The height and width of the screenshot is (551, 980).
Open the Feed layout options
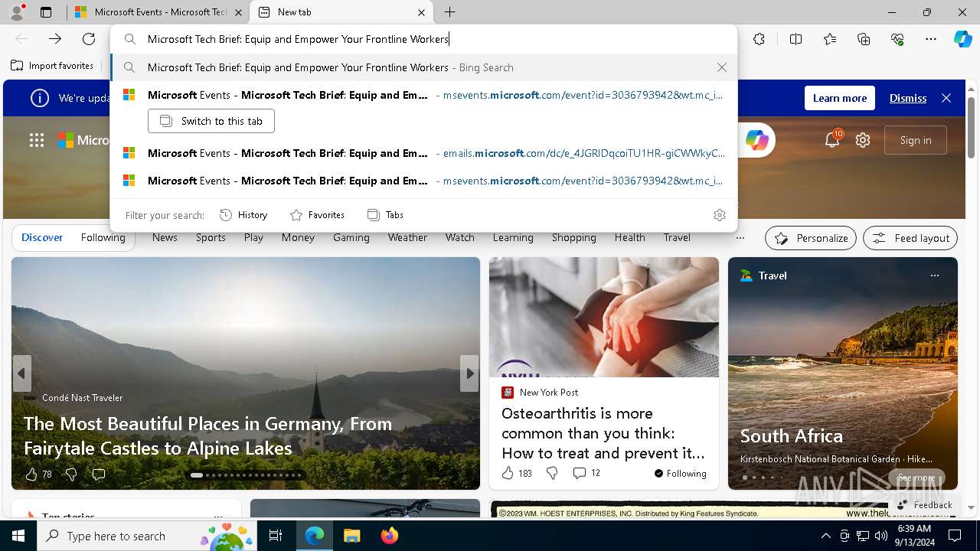[910, 238]
